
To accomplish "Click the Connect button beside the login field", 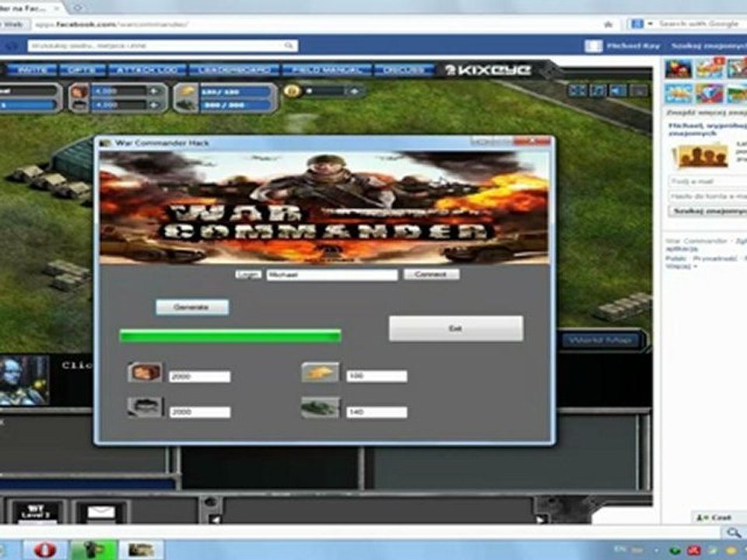I will point(431,275).
